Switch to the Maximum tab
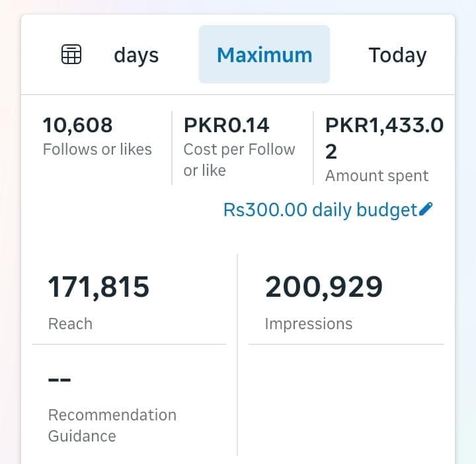476x464 pixels. (x=264, y=55)
